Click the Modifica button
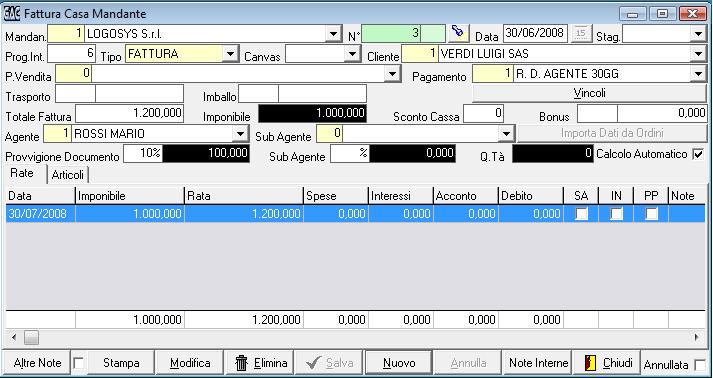This screenshot has width=713, height=378. pyautogui.click(x=190, y=363)
